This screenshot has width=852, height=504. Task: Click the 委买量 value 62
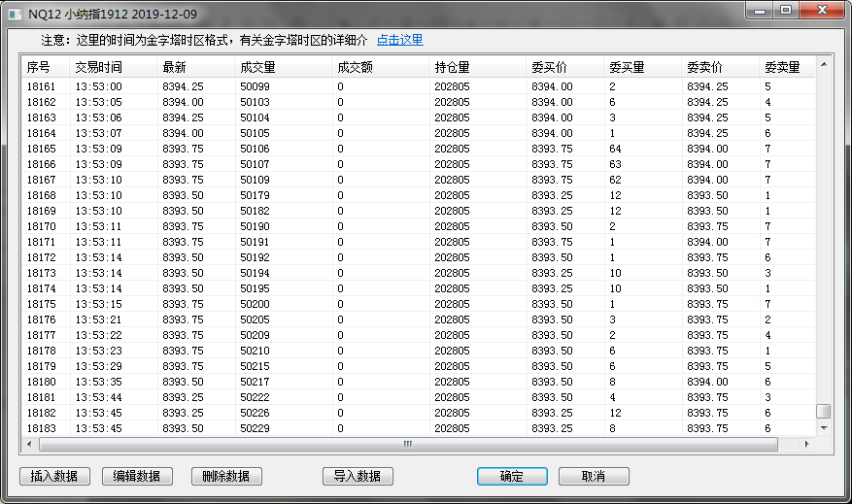(x=615, y=180)
